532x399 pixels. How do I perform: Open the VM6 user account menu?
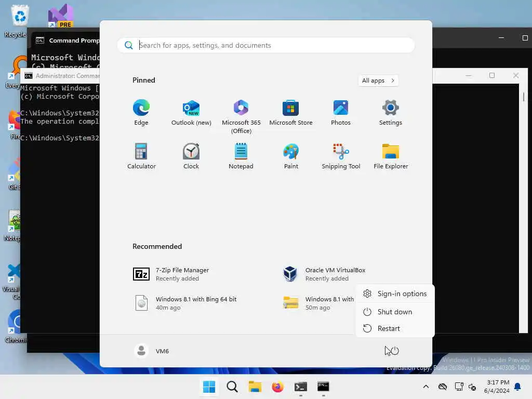[x=152, y=351]
